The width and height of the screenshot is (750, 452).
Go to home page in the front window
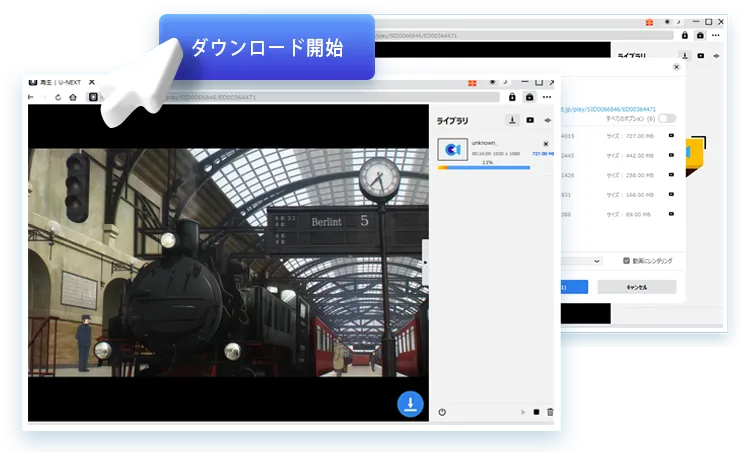point(73,97)
